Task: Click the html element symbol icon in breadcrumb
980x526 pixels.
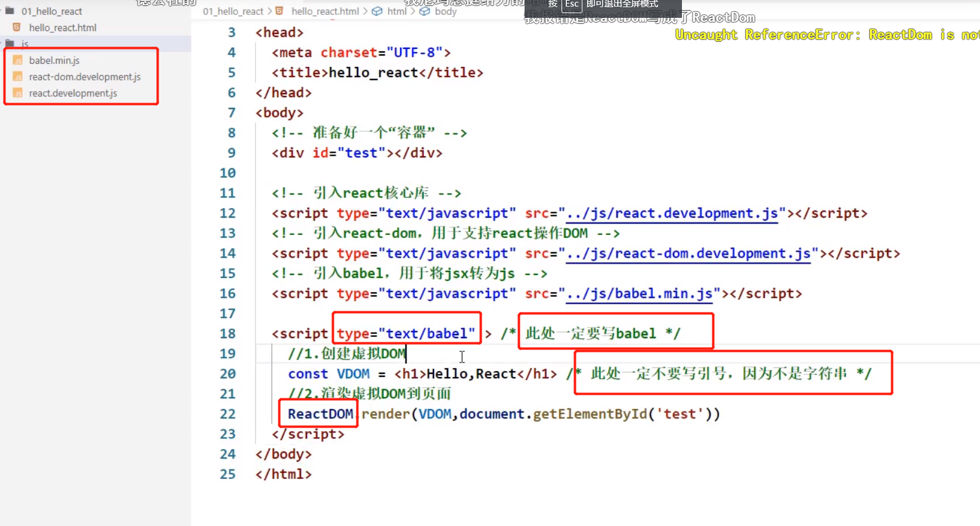Action: [377, 11]
